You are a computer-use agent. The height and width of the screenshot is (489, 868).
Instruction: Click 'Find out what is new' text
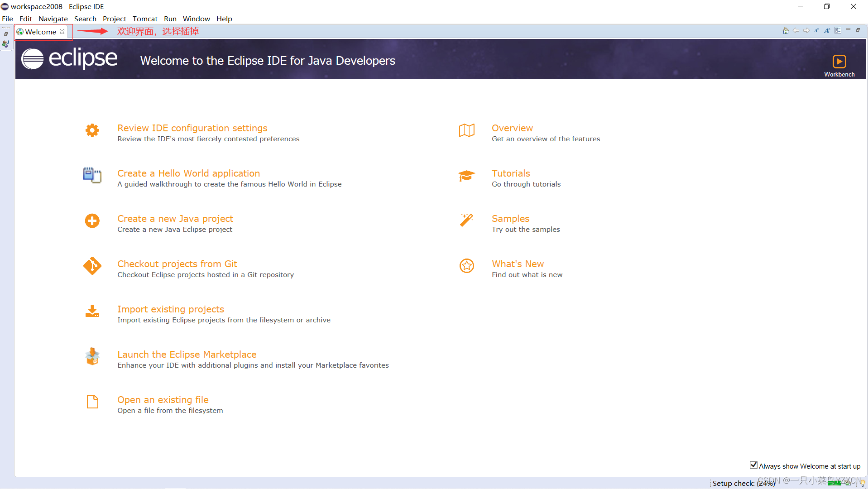[527, 275]
